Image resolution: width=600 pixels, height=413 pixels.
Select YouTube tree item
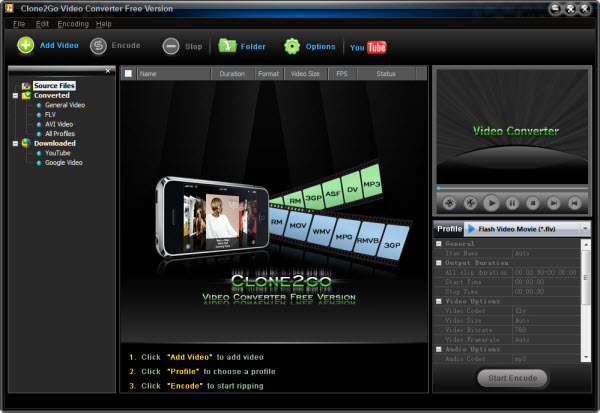pos(57,153)
